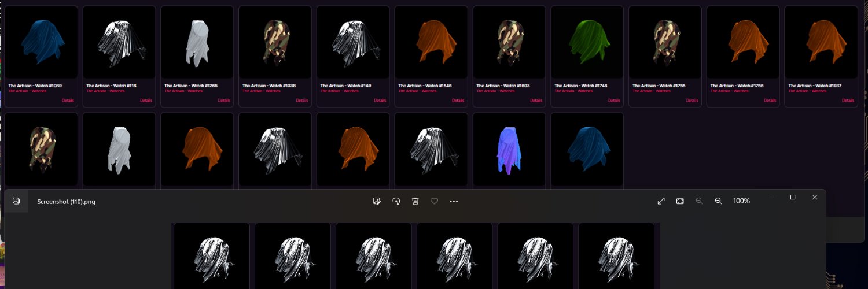Click collection link under Watch #1089

coord(27,91)
